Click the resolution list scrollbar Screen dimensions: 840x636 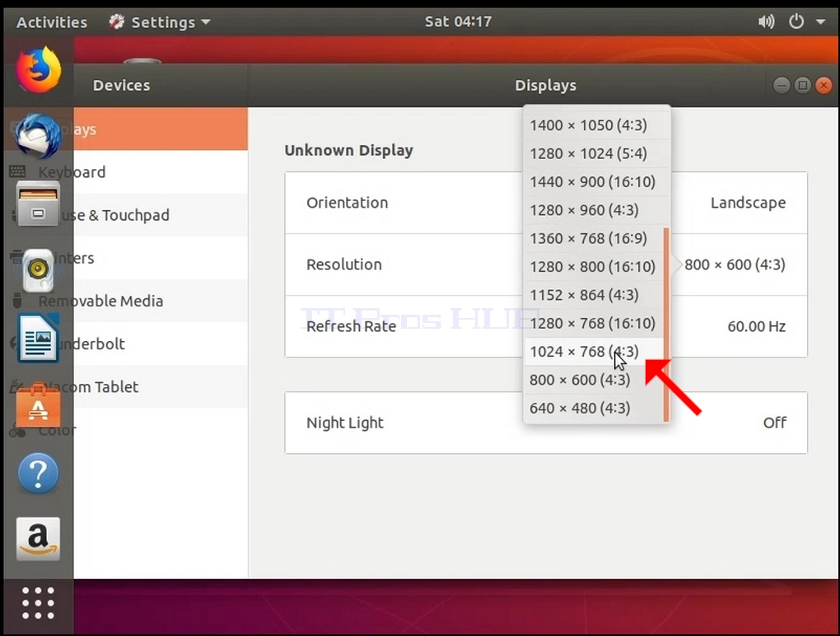click(x=666, y=325)
